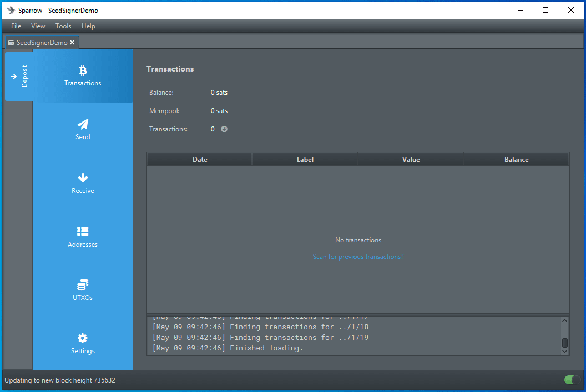Image resolution: width=586 pixels, height=392 pixels.
Task: Open the View menu
Action: (x=38, y=26)
